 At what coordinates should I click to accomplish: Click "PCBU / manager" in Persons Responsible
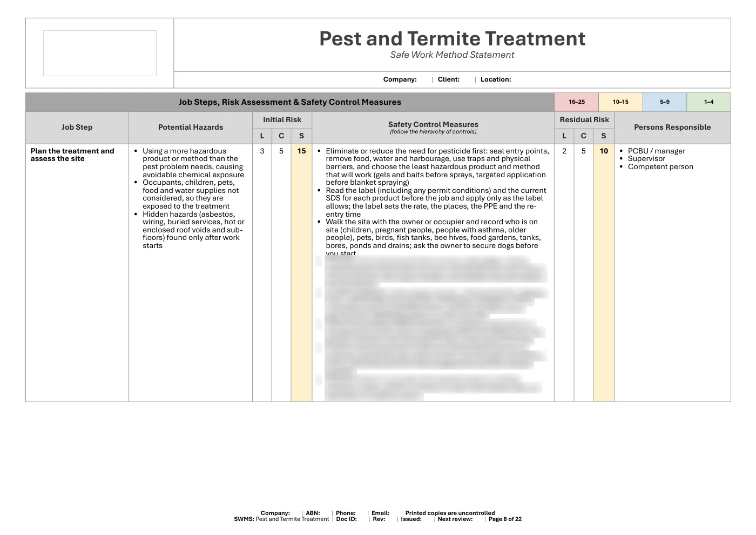point(657,151)
